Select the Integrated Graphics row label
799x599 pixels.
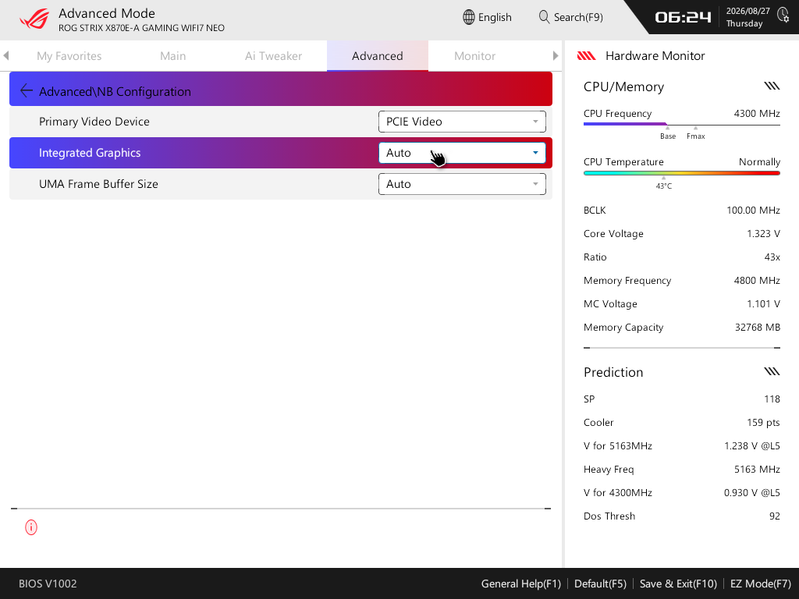click(x=90, y=153)
